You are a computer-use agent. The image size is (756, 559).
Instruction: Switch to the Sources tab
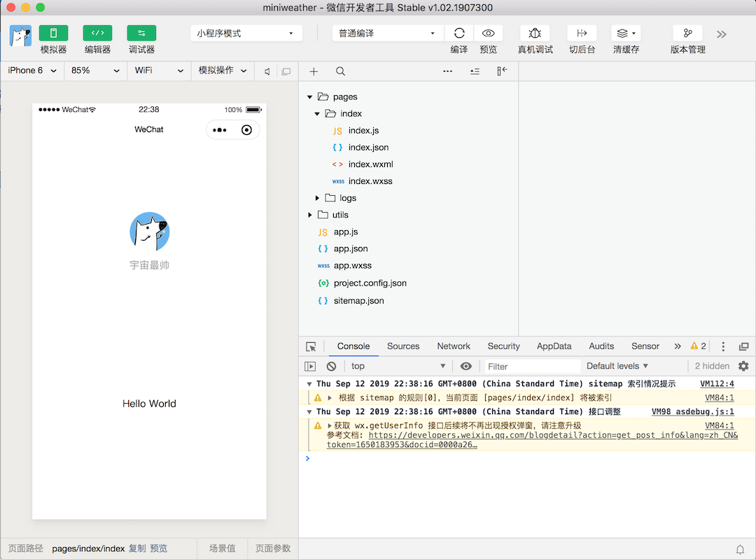[x=403, y=346]
